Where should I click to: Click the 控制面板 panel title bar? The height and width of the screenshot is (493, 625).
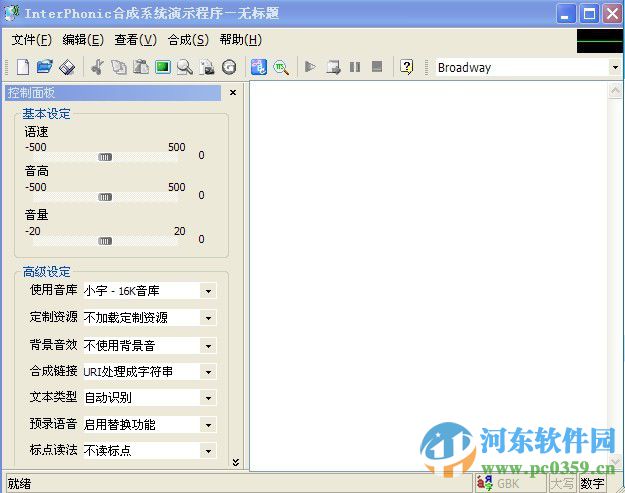click(113, 92)
